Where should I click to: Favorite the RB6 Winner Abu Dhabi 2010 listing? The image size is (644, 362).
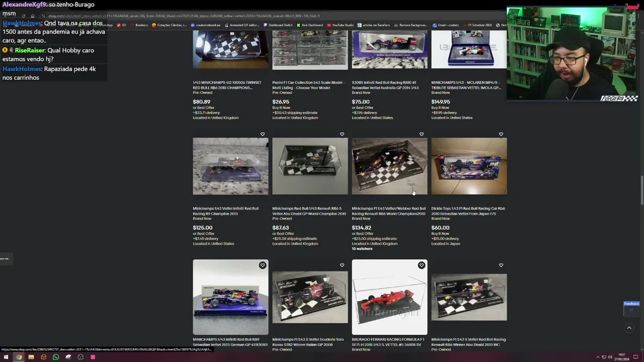click(x=501, y=265)
